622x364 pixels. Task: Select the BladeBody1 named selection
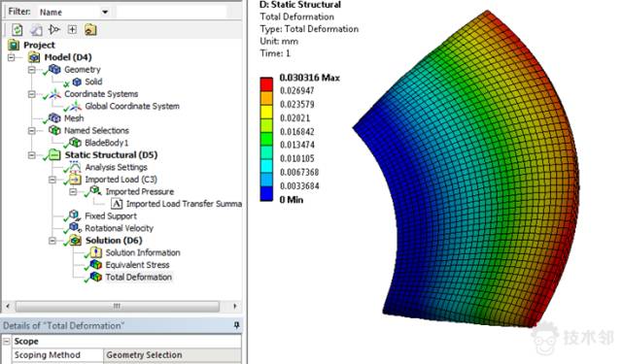[x=106, y=143]
